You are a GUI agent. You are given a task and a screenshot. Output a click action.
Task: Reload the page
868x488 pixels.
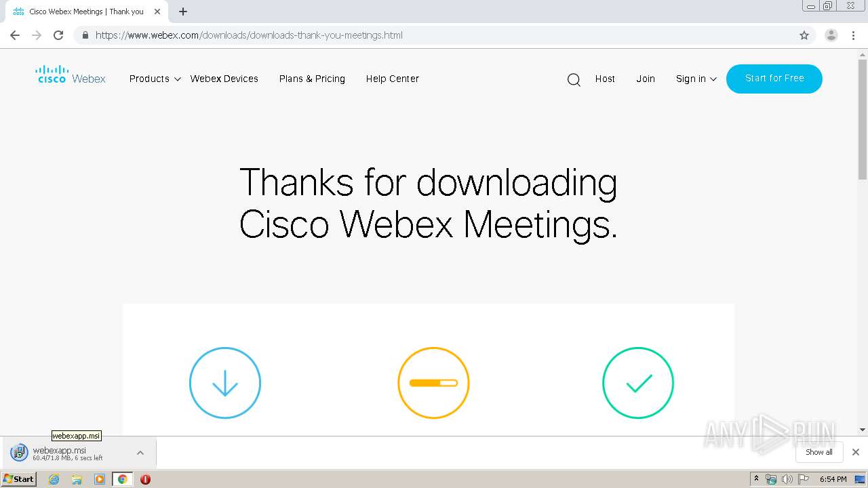[58, 35]
